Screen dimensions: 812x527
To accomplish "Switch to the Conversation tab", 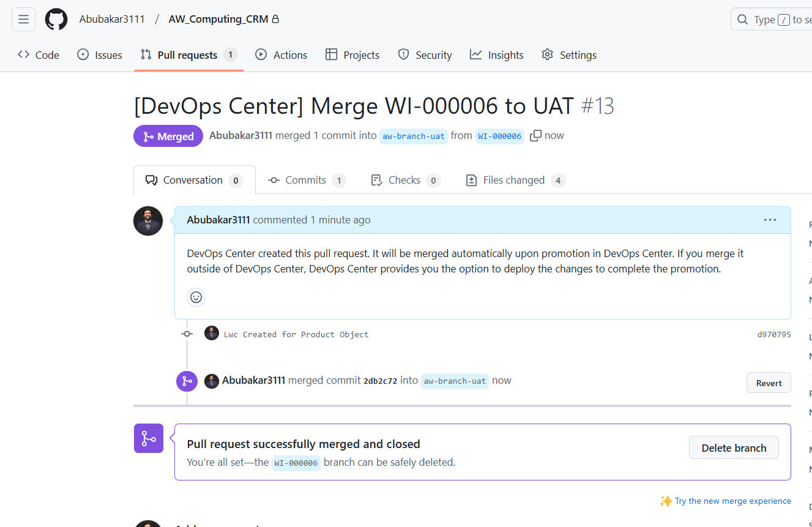I will [x=194, y=180].
